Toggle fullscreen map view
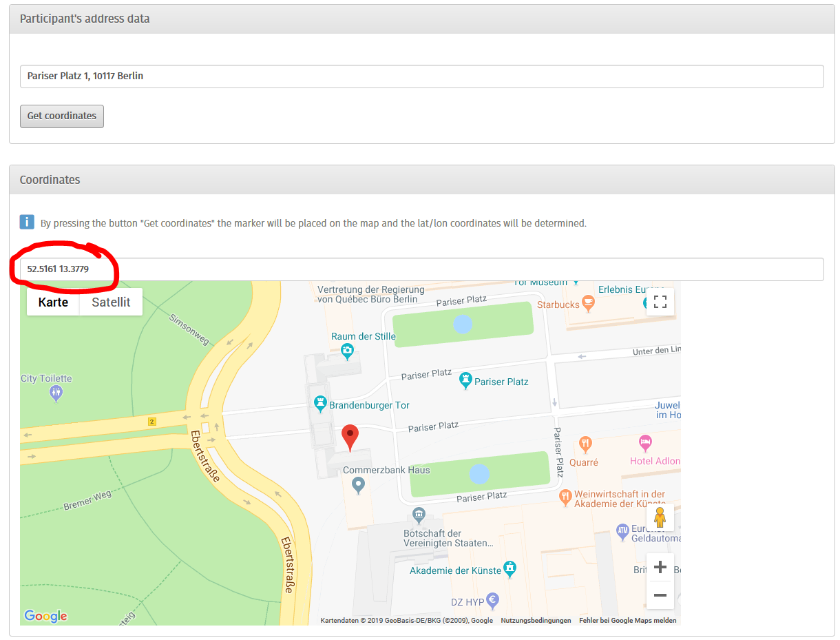This screenshot has width=840, height=640. 660,302
